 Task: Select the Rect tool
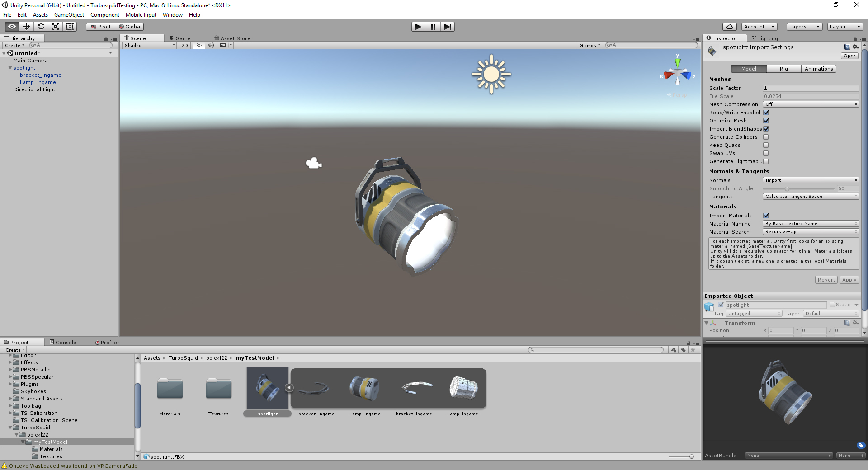(69, 26)
